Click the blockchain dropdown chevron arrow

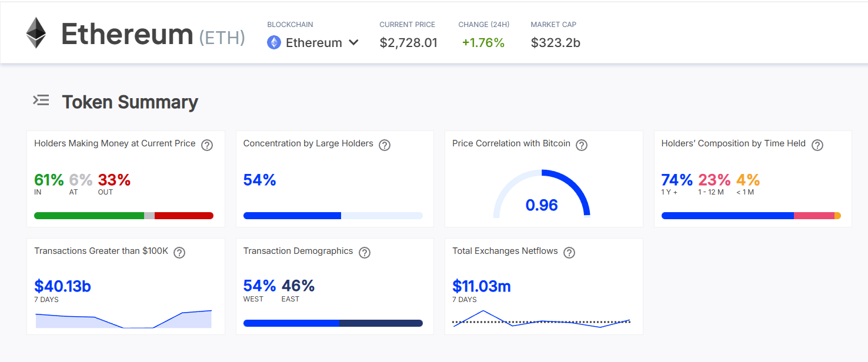coord(353,42)
